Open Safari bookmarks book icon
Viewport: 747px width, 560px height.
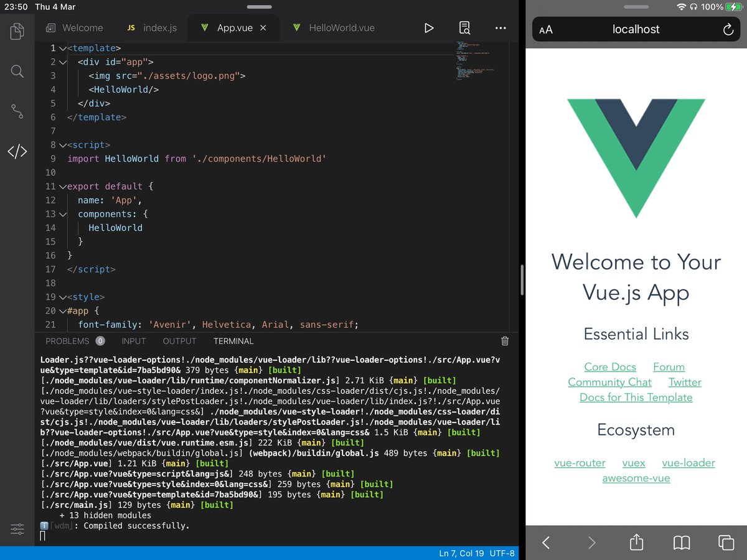coord(682,543)
